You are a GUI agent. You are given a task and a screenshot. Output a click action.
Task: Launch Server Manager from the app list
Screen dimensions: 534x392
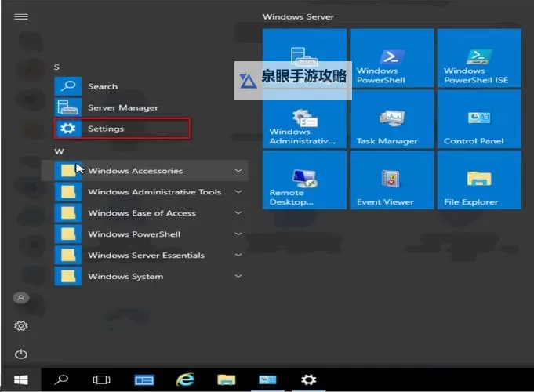[145, 107]
